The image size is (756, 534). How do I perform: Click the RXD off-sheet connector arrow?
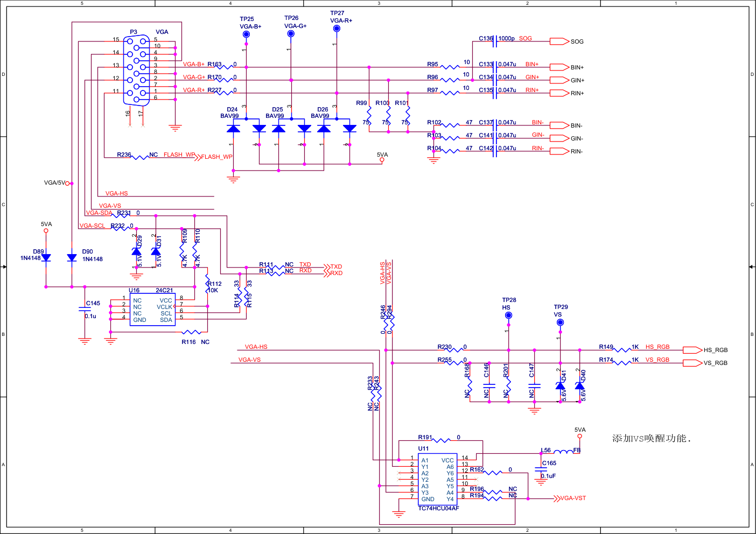[x=326, y=273]
